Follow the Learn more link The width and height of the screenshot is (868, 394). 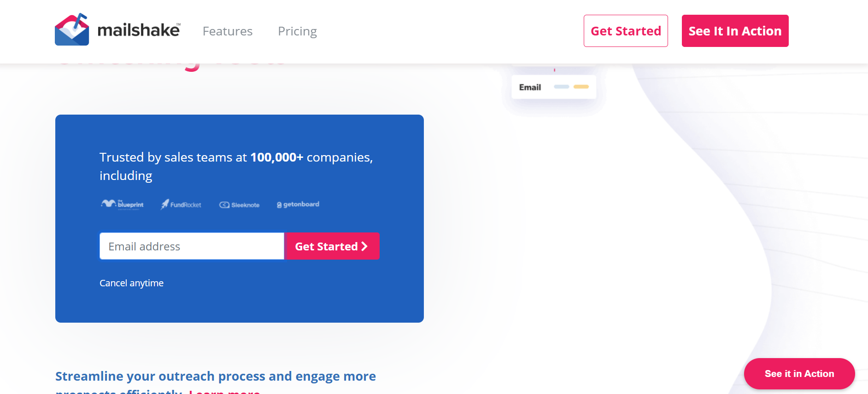224,391
